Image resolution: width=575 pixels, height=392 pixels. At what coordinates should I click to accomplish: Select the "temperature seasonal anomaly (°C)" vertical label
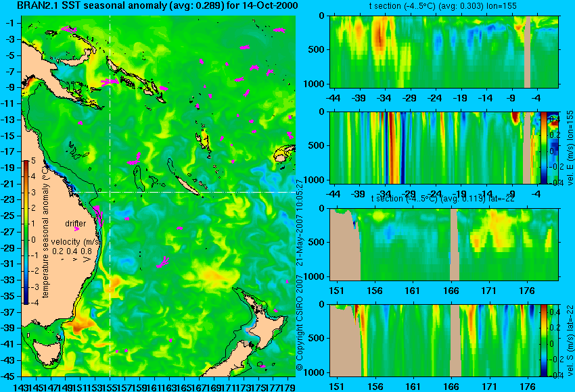coord(45,232)
